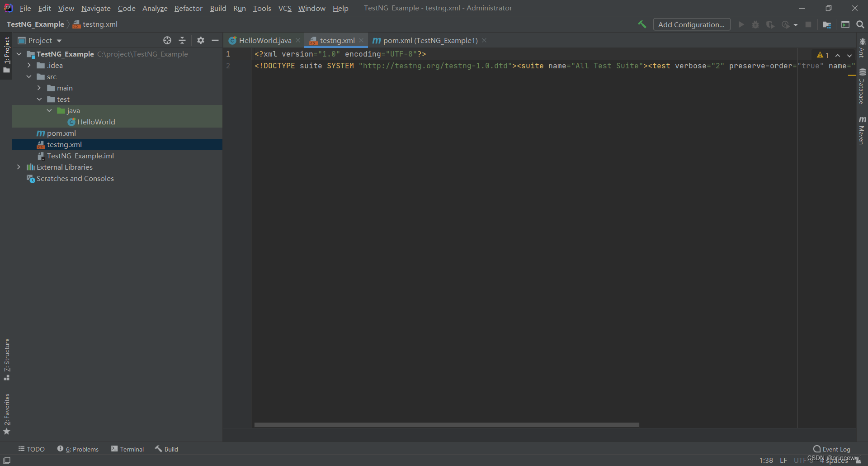This screenshot has width=868, height=466.
Task: Open Project panel settings gear
Action: coord(201,40)
